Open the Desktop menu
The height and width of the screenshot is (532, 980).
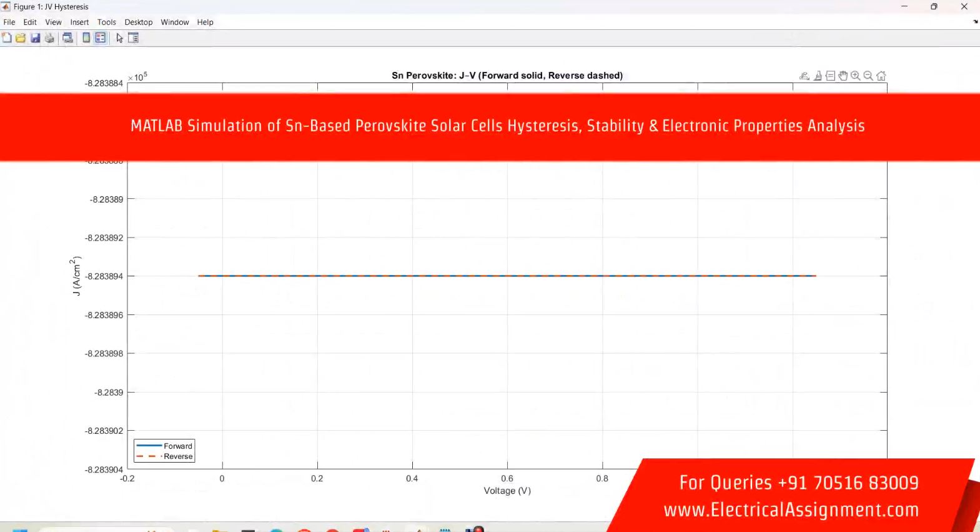coord(138,22)
